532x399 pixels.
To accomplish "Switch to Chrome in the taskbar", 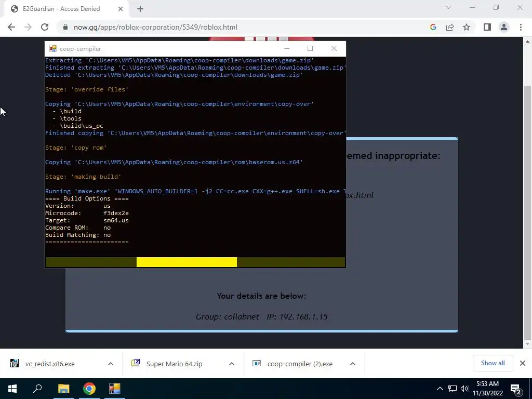I will pyautogui.click(x=89, y=389).
